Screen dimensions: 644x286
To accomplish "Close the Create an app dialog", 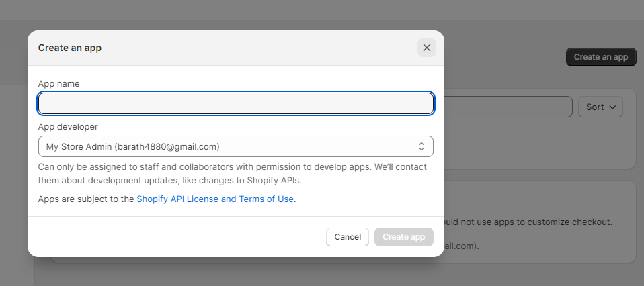I will pyautogui.click(x=426, y=48).
